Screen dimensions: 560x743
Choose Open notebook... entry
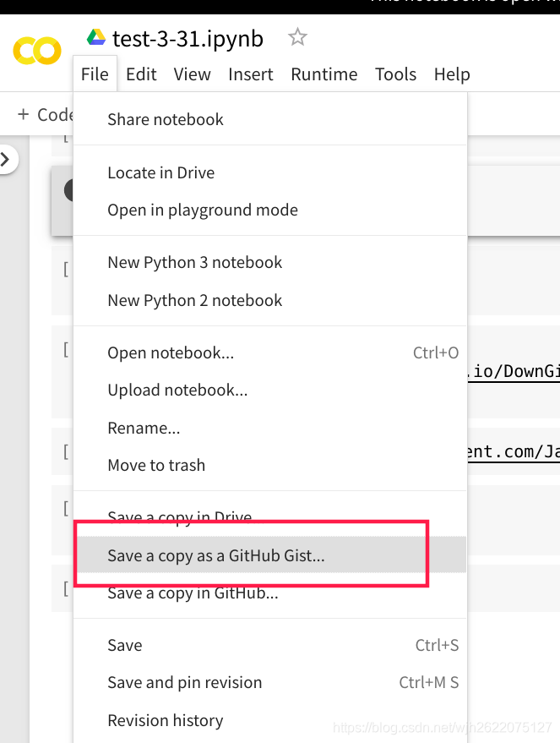coord(269,352)
